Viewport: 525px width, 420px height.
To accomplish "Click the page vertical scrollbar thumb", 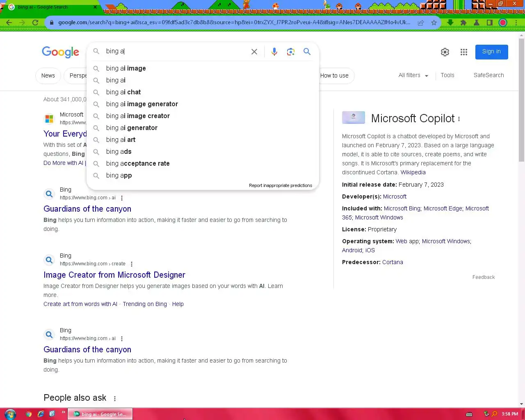I will click(x=521, y=100).
